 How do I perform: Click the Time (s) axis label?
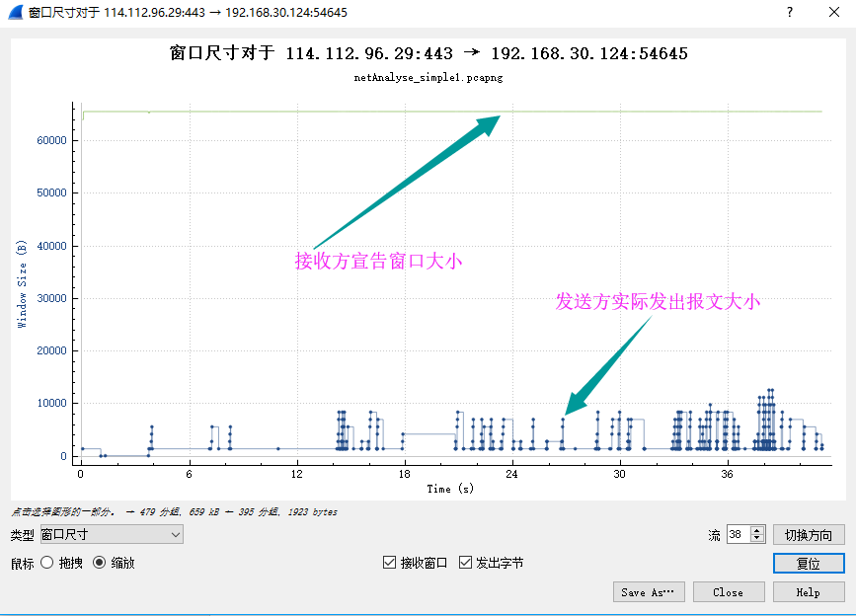tap(450, 489)
